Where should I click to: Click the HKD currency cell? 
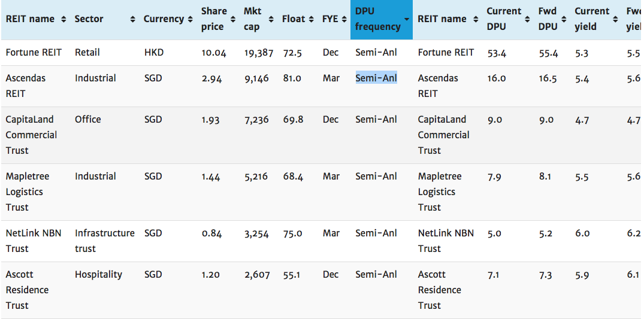(x=153, y=53)
